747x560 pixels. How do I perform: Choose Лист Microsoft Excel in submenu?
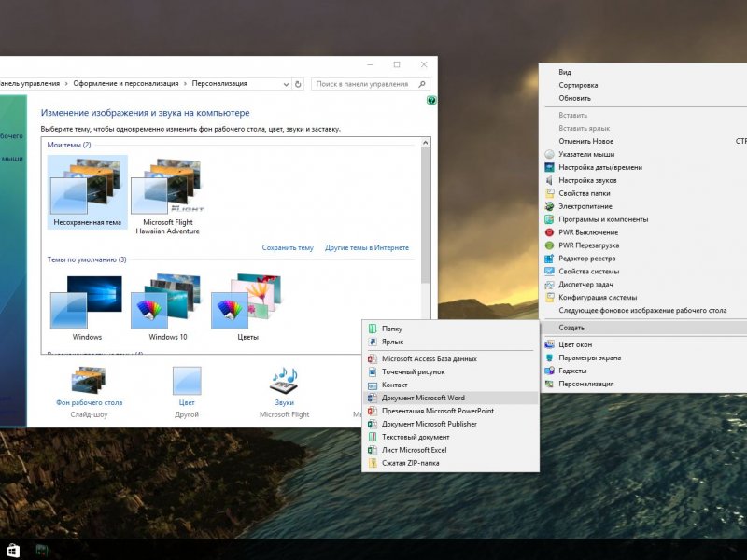pos(451,450)
